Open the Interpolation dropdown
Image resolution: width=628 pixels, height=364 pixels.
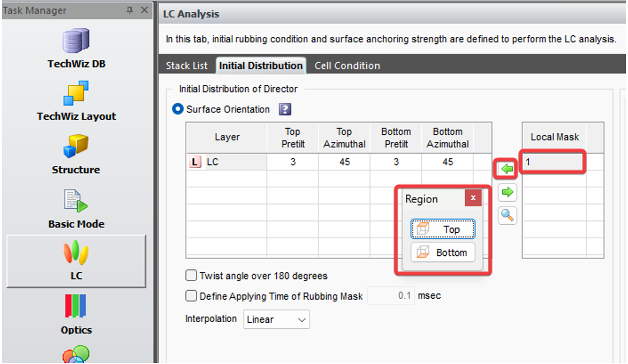(x=276, y=320)
